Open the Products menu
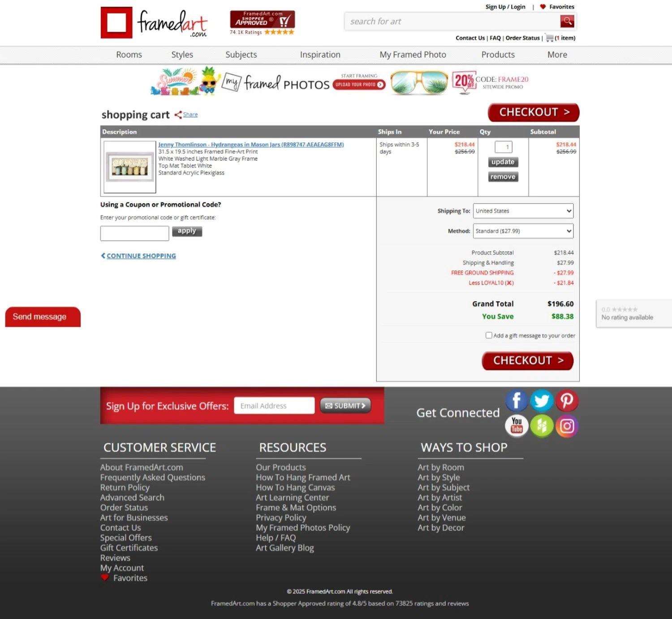 coord(498,55)
